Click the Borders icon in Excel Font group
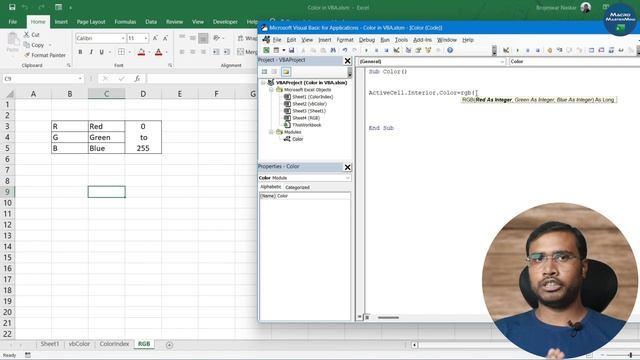The image size is (640, 360). coord(121,52)
